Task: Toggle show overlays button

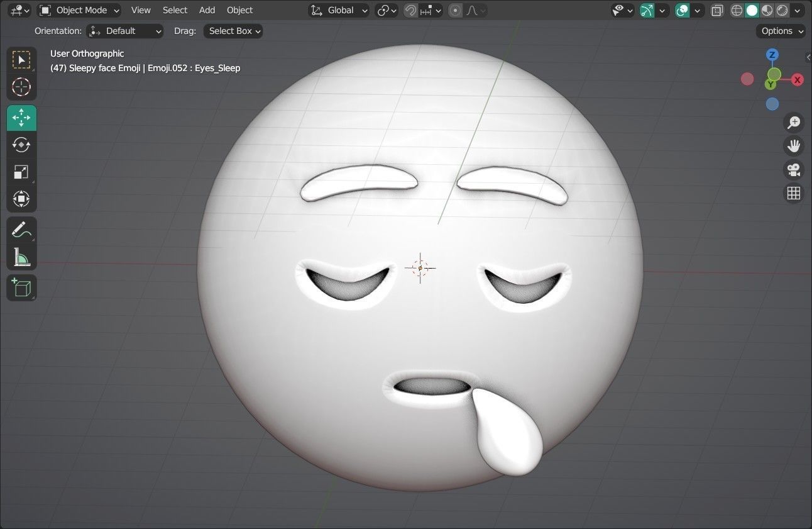Action: click(682, 10)
